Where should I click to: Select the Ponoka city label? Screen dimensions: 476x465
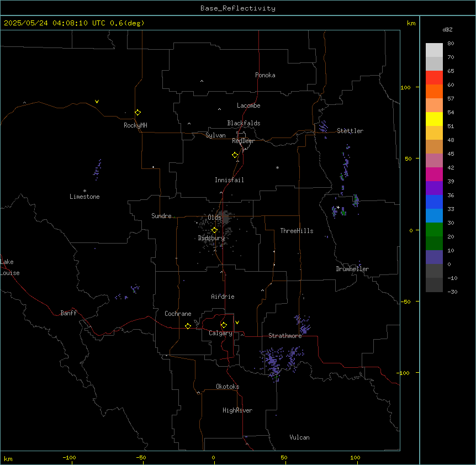pos(265,75)
